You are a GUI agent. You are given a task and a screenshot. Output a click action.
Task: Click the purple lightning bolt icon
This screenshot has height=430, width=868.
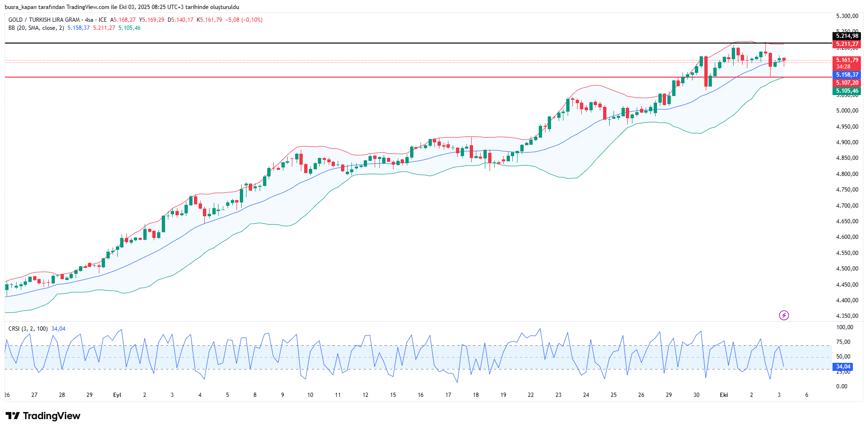tap(784, 315)
